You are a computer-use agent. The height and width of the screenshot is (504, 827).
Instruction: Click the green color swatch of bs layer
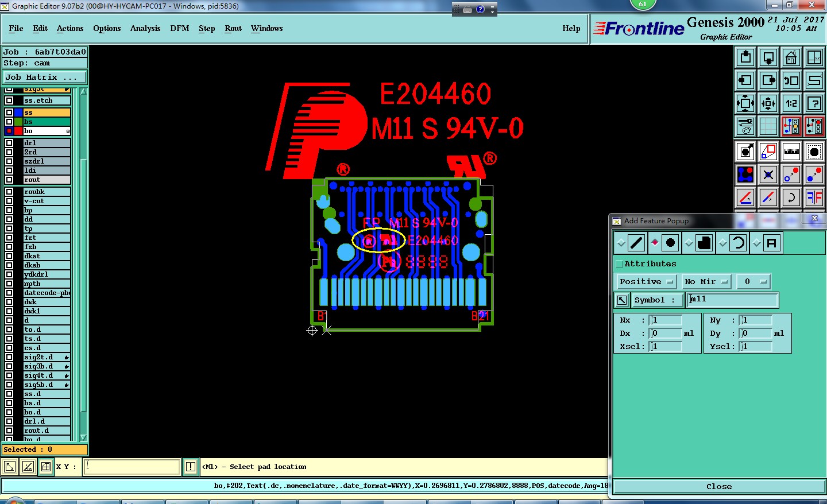(18, 122)
